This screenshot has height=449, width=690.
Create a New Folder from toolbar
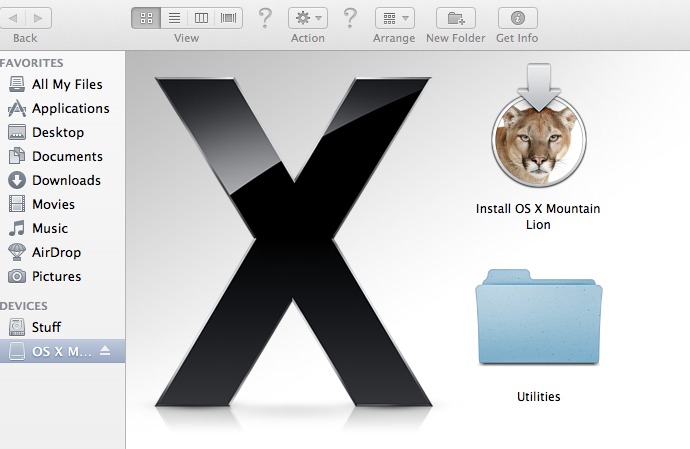click(x=455, y=18)
